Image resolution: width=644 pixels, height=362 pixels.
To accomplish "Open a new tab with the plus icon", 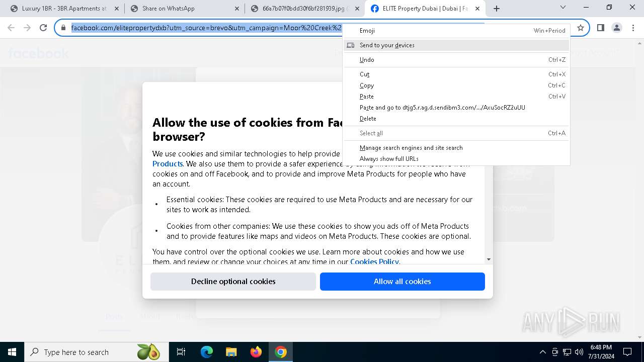I will point(497,9).
